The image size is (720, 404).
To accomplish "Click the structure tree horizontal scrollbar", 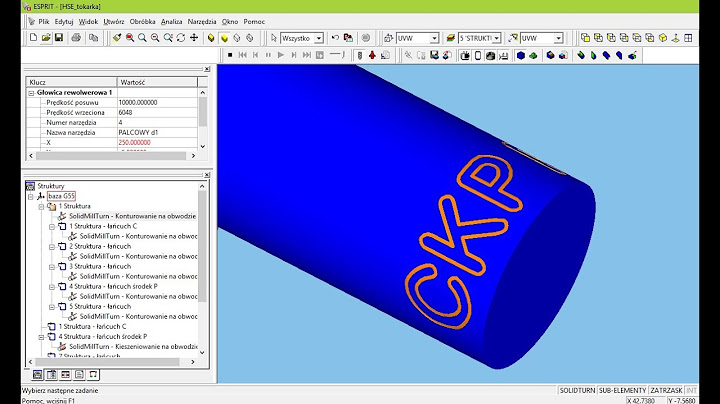I will 112,362.
